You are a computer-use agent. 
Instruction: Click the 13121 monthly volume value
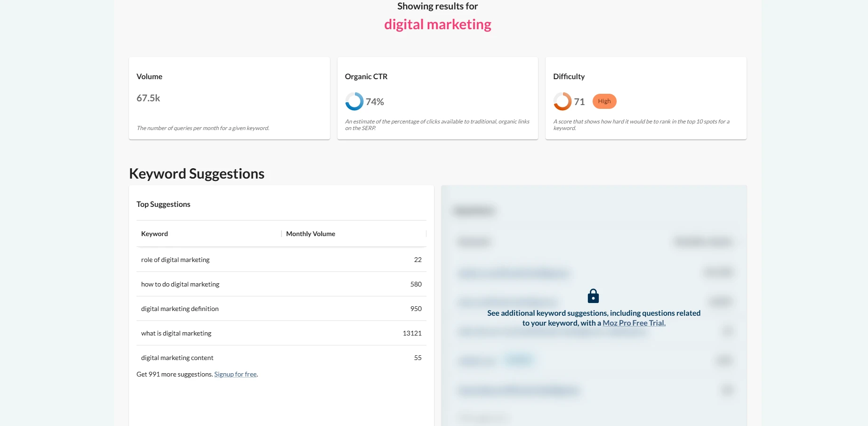412,333
